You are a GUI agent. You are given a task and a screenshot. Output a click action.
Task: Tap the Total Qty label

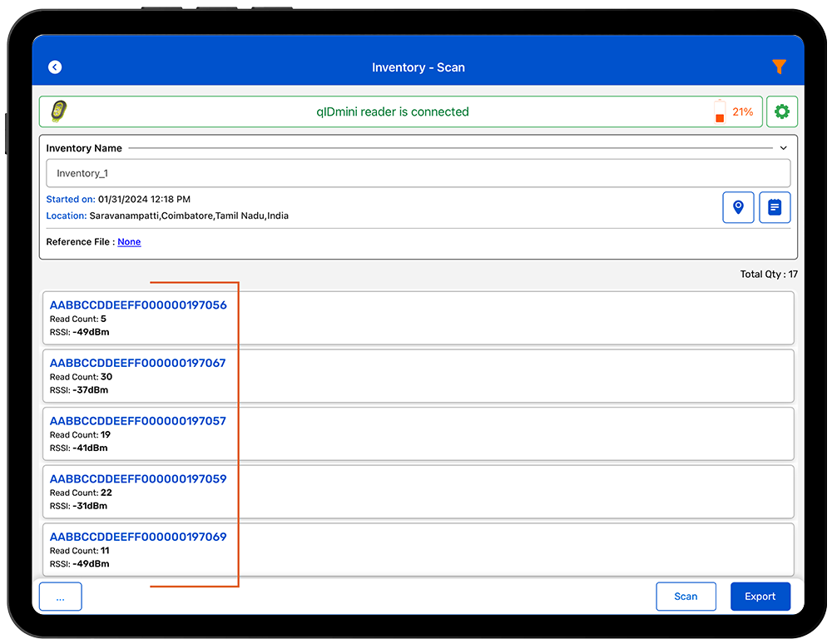click(x=768, y=275)
